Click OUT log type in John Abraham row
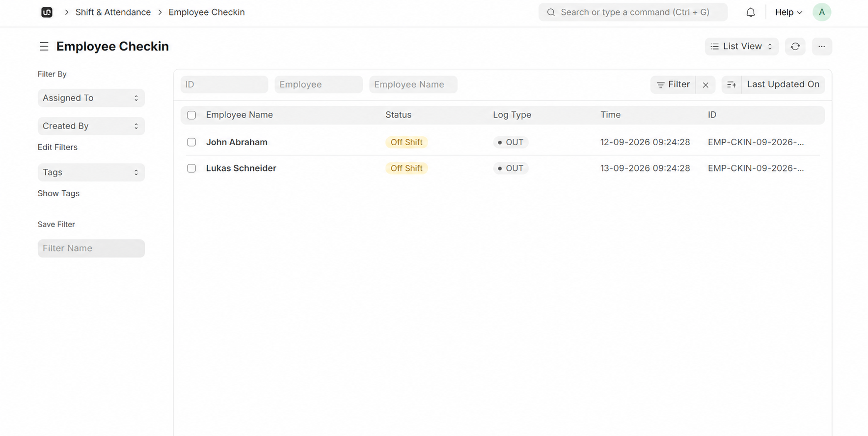The width and height of the screenshot is (868, 436). click(511, 142)
